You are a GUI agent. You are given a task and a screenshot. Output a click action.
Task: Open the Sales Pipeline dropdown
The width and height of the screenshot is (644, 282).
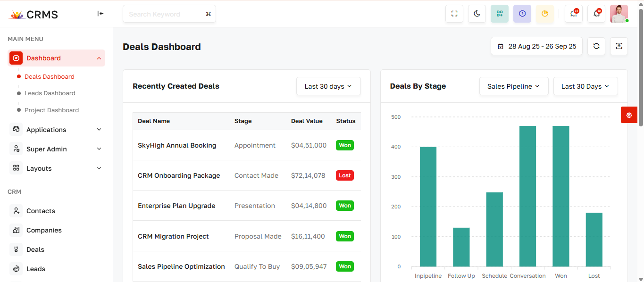pyautogui.click(x=514, y=86)
